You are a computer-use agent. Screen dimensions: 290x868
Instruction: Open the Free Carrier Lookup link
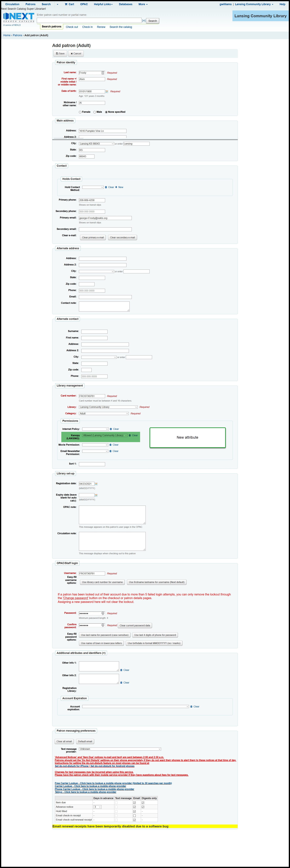[113, 783]
